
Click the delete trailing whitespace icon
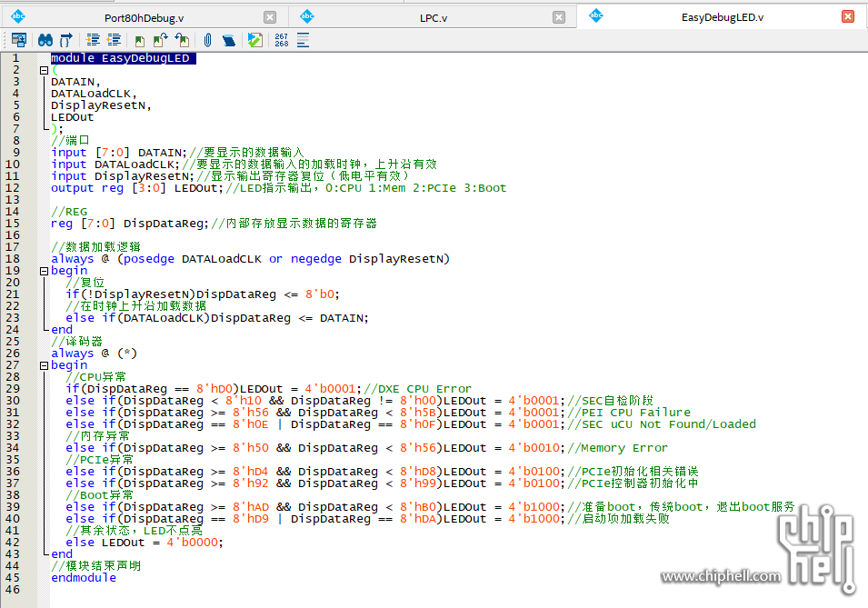(x=303, y=40)
